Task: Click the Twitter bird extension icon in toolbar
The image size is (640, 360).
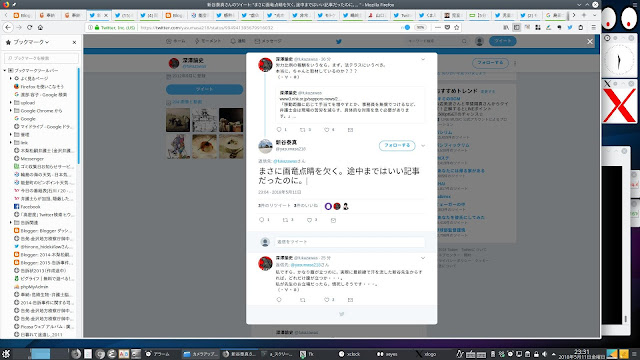Action: [570, 27]
